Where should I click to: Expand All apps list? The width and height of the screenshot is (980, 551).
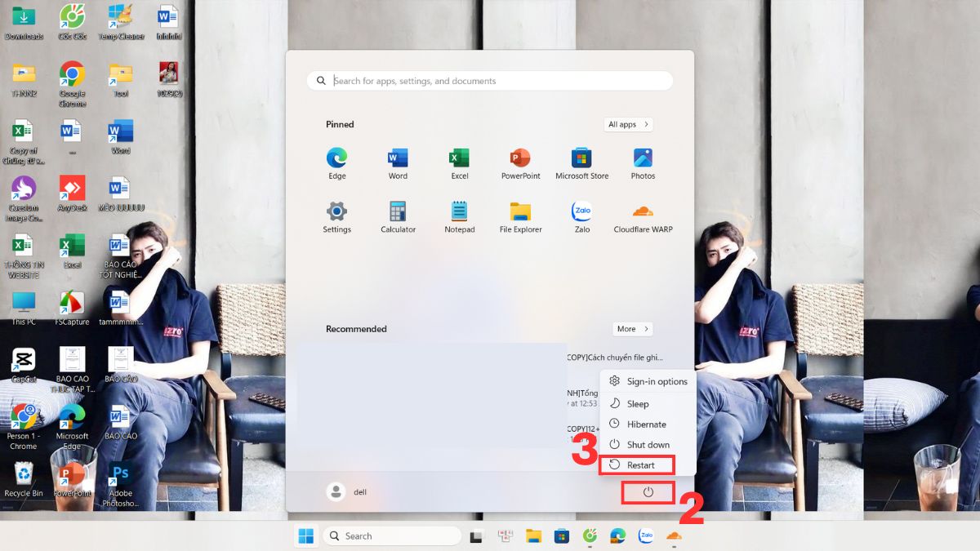(627, 124)
